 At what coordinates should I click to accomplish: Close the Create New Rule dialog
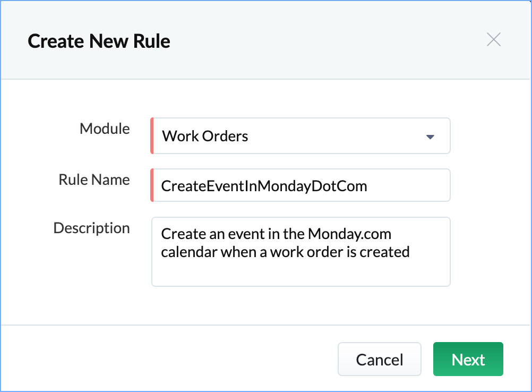(494, 40)
